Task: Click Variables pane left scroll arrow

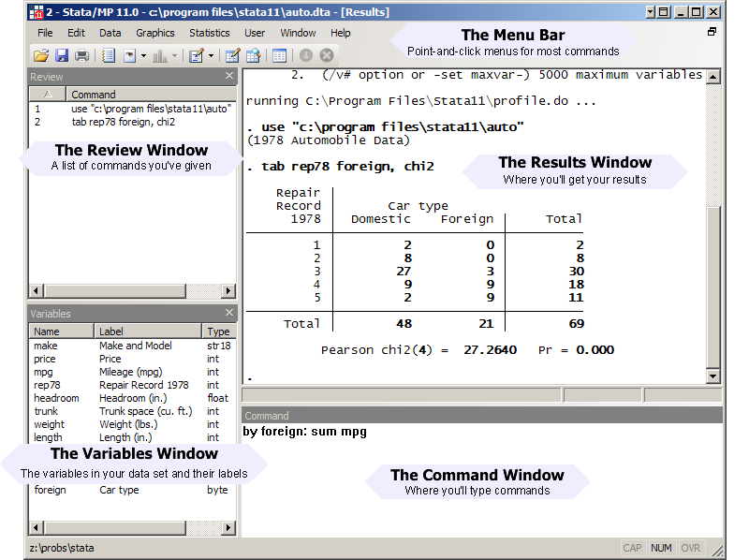Action: point(37,527)
